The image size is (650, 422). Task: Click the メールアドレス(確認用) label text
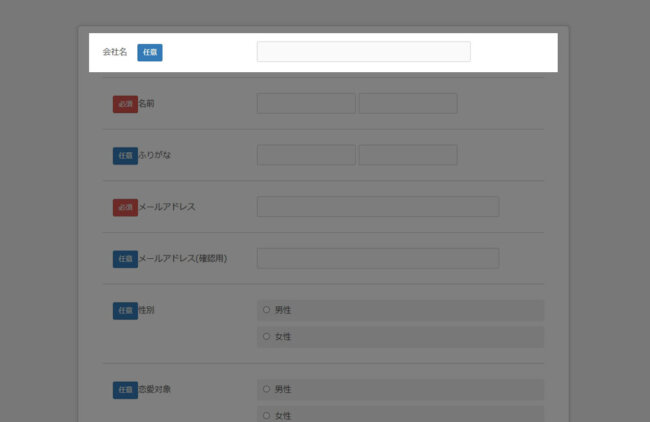click(x=183, y=259)
